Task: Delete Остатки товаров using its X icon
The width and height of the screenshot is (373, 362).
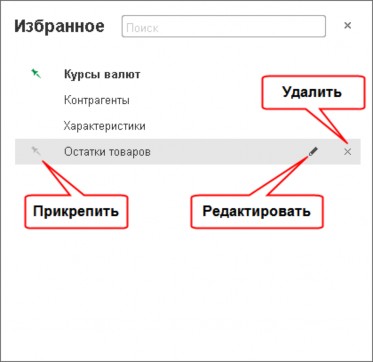Action: (347, 152)
